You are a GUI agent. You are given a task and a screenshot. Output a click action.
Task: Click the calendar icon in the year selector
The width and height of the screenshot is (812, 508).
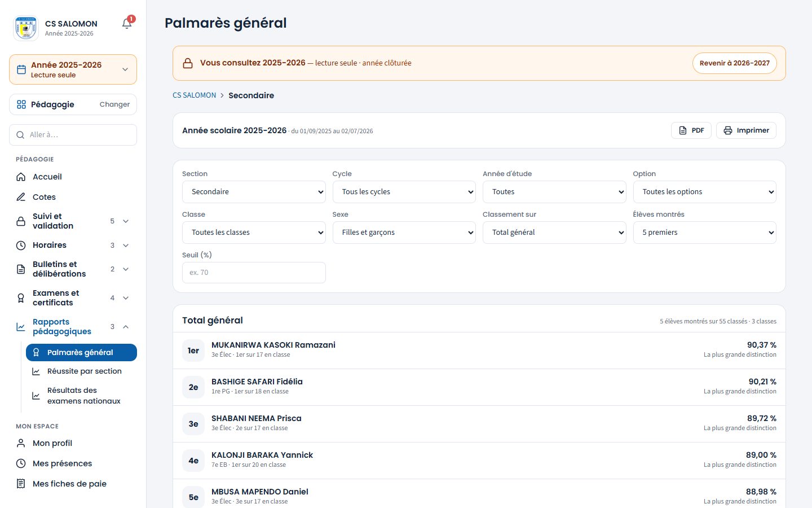(x=21, y=69)
